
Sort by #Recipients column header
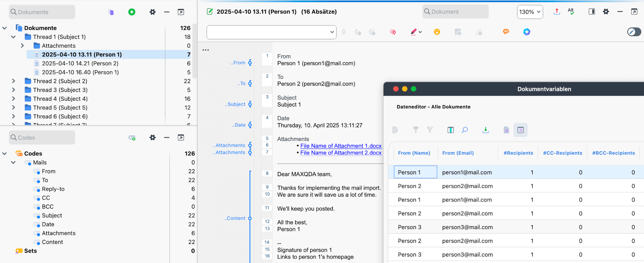(518, 153)
